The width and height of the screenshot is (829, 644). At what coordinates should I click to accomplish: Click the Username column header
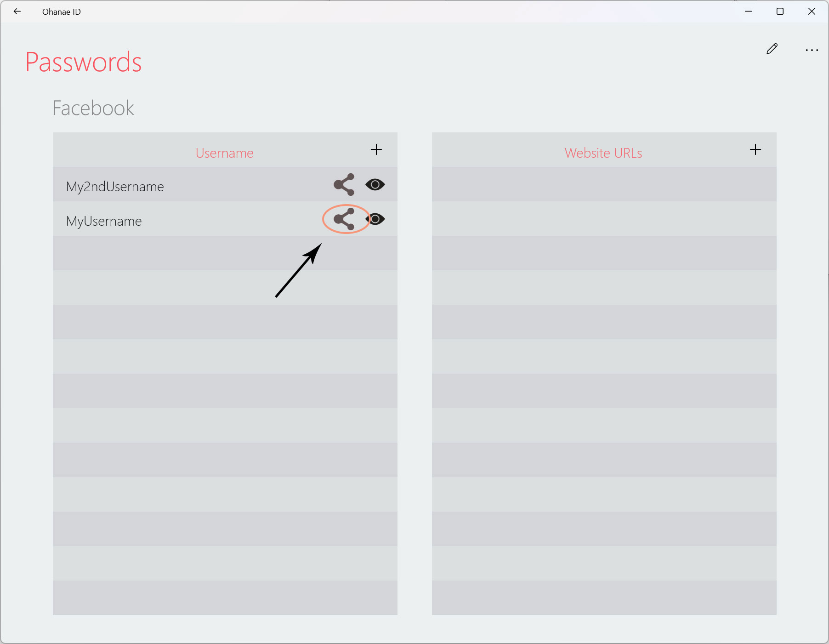pyautogui.click(x=225, y=153)
